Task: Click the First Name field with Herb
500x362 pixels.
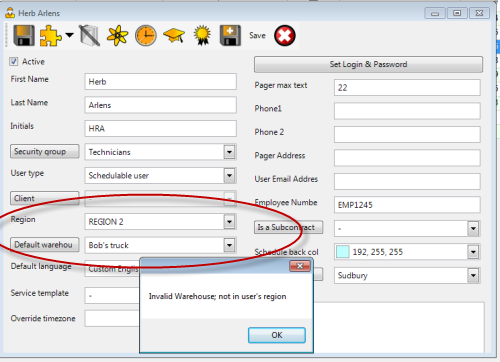Action: pos(160,82)
